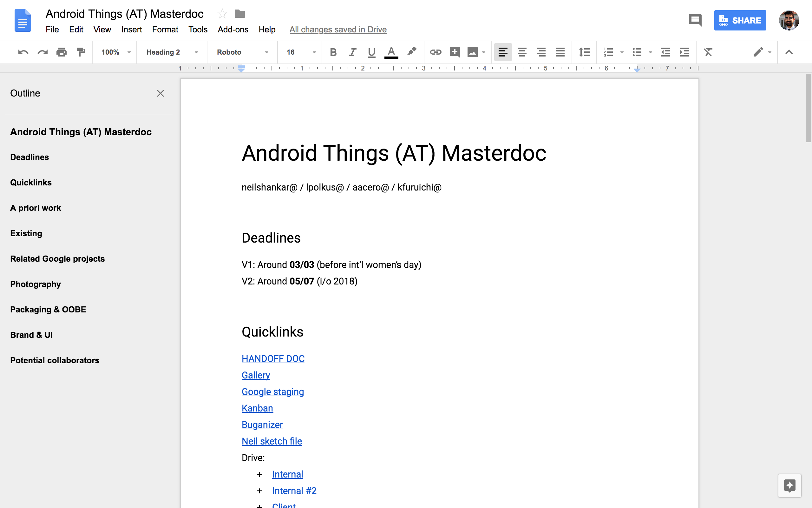
Task: Open the highlight color marker tool
Action: coord(412,52)
